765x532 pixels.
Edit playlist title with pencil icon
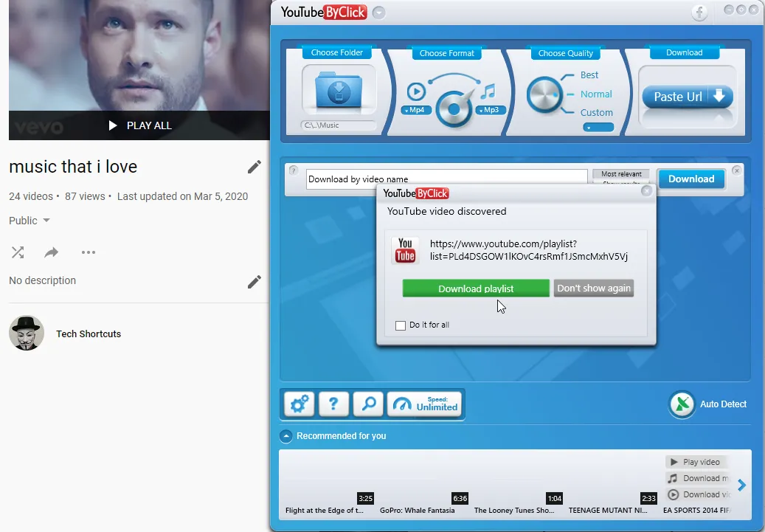pos(255,167)
